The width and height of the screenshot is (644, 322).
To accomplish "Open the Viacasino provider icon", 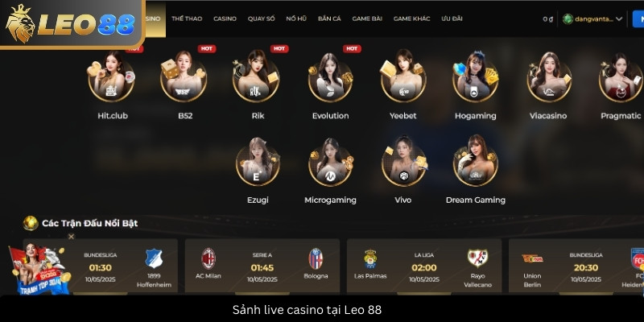I will tap(548, 77).
